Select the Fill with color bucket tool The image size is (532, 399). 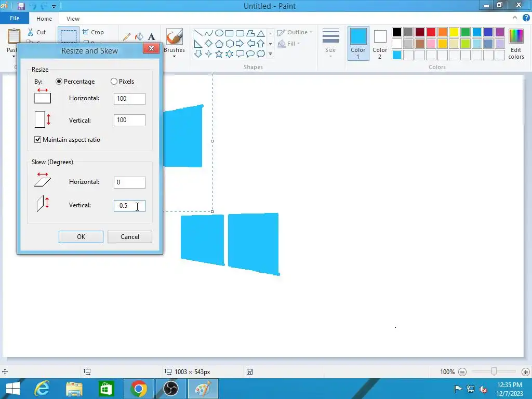point(139,37)
